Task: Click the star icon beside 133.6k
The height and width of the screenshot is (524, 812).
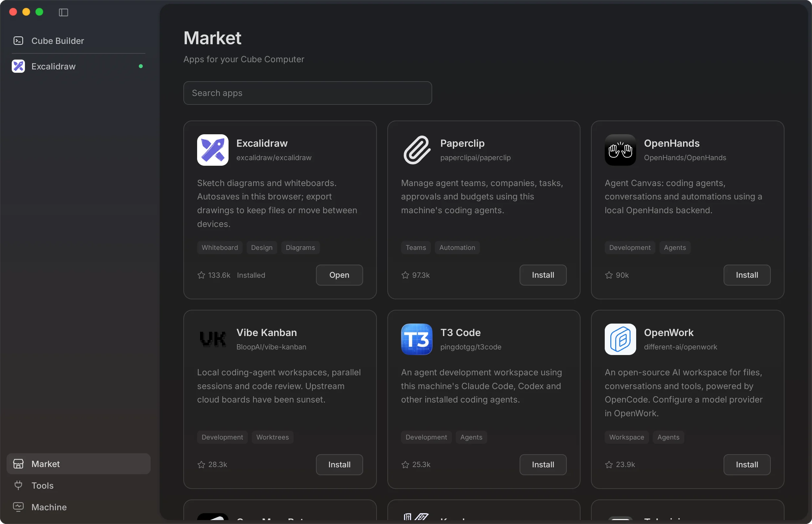Action: [x=201, y=275]
